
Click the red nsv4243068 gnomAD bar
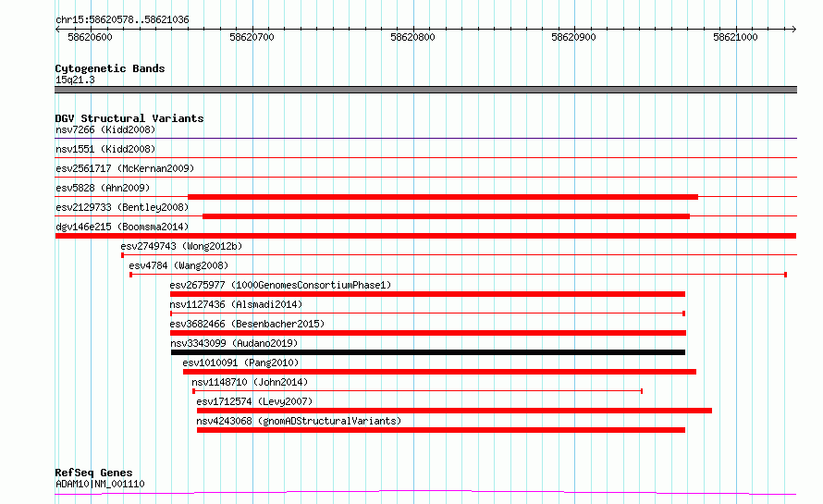click(441, 430)
